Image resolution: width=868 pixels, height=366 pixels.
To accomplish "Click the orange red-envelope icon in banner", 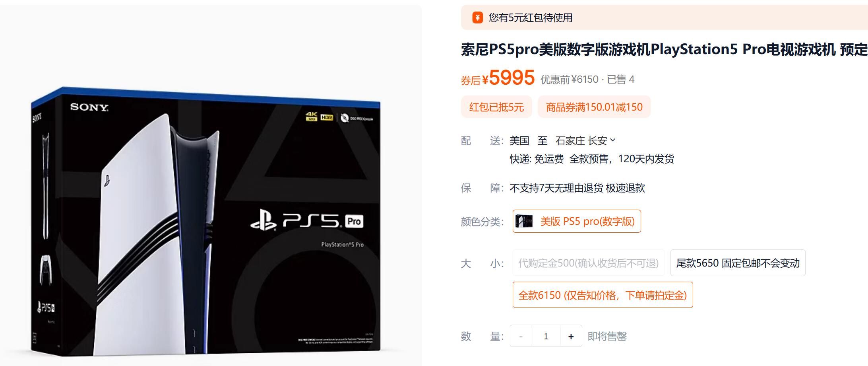I will (477, 18).
